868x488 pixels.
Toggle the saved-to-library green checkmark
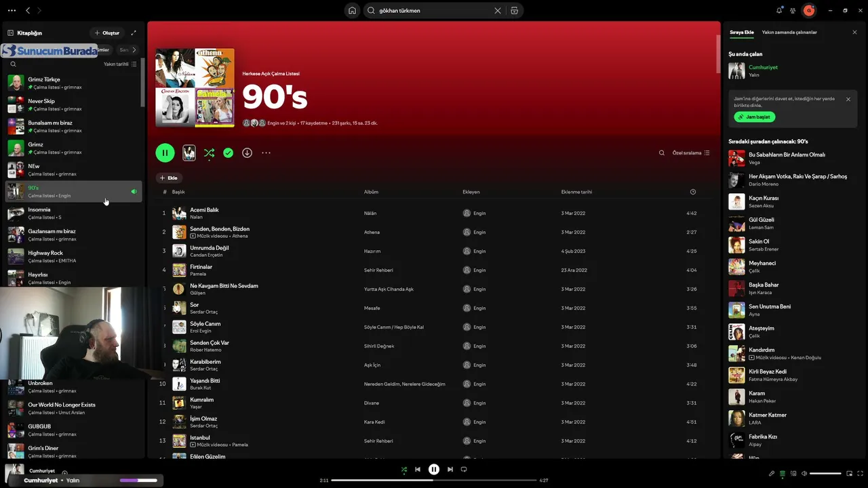click(x=228, y=152)
